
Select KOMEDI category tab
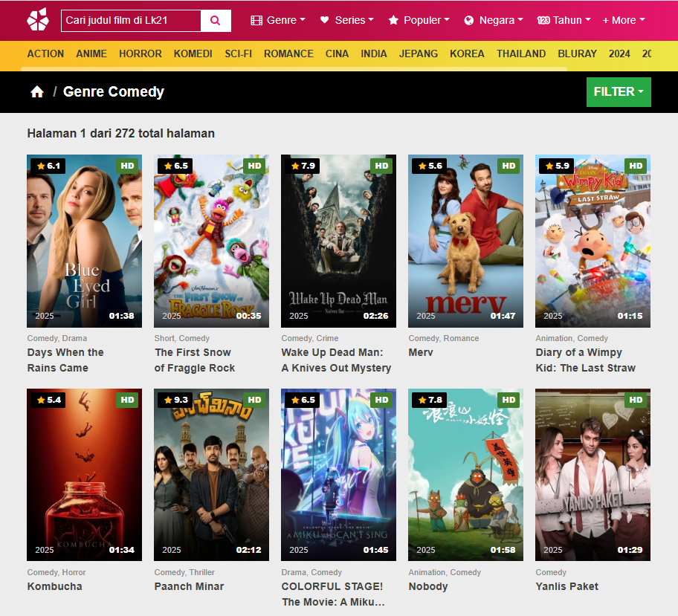(193, 54)
